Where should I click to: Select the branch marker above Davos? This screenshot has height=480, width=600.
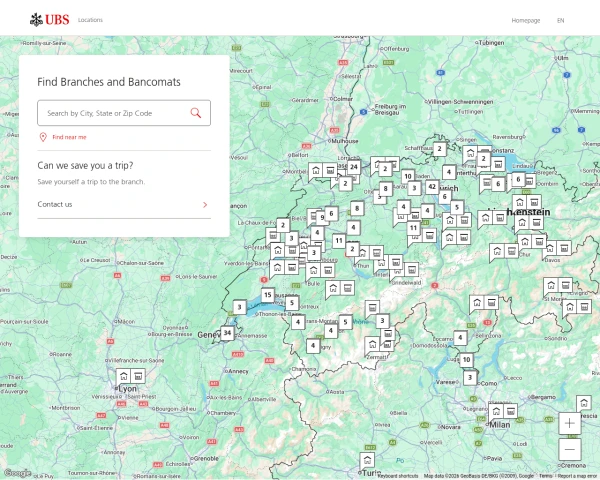point(550,248)
